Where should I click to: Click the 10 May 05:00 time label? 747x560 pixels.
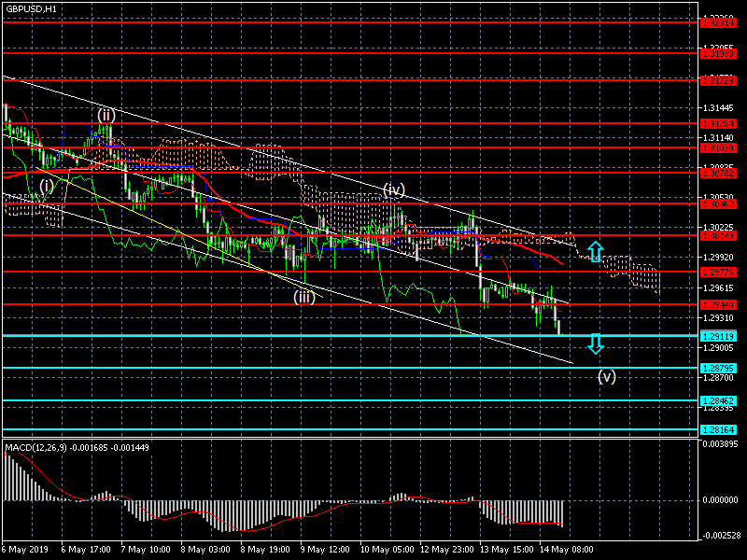click(388, 550)
